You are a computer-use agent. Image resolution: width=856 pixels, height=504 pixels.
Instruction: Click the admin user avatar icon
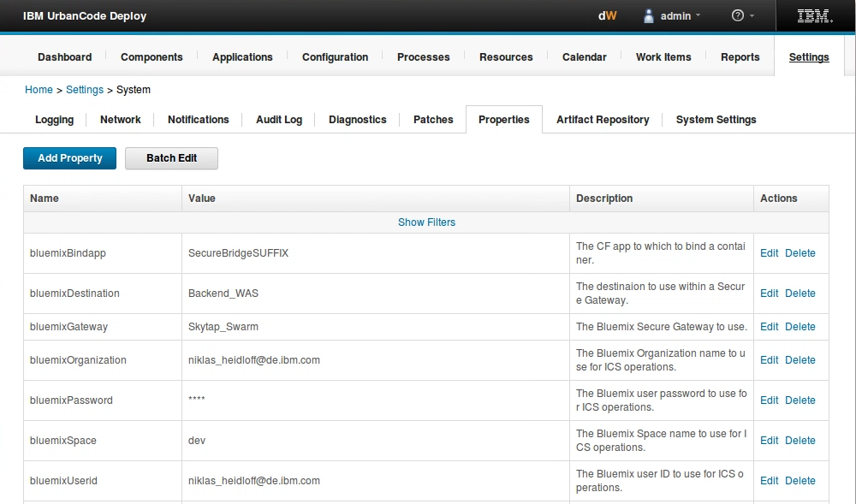(649, 15)
